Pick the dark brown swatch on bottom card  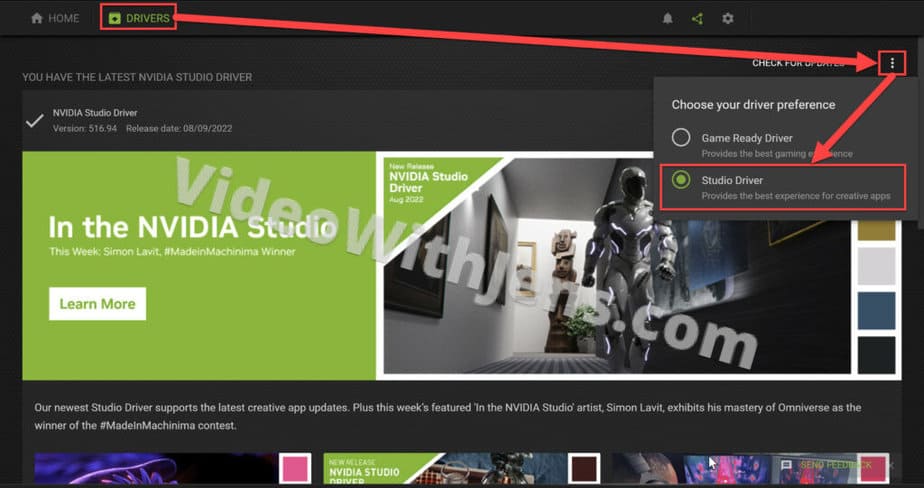[584, 469]
